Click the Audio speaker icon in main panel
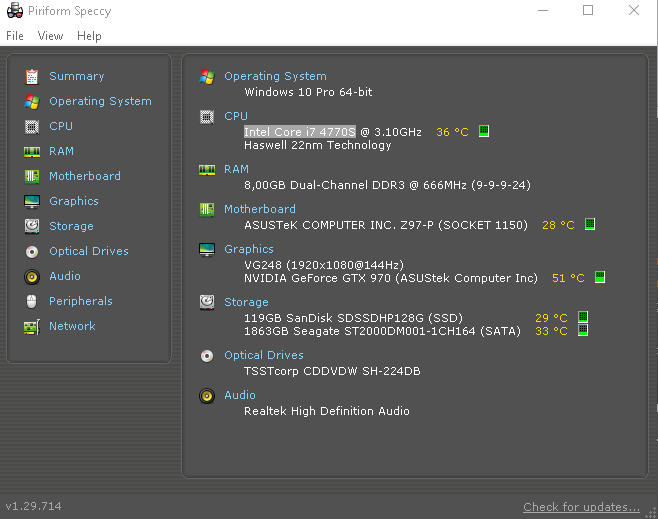This screenshot has height=519, width=658. pos(207,396)
